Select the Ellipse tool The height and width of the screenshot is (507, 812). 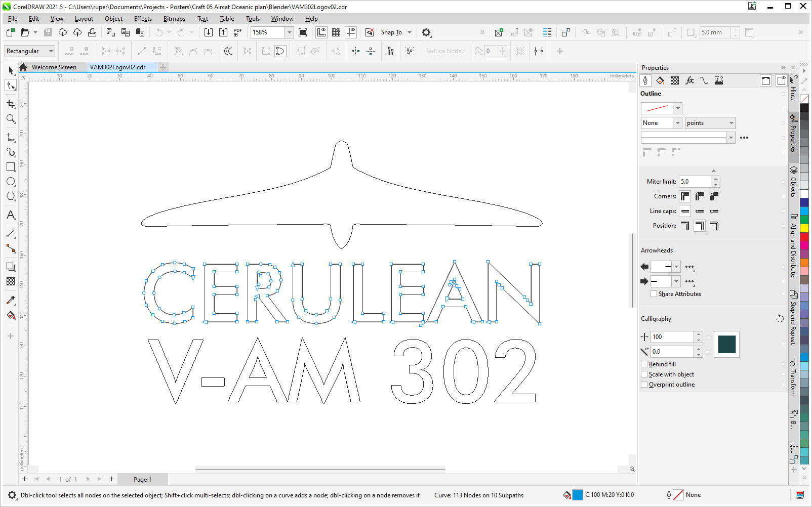click(x=11, y=181)
